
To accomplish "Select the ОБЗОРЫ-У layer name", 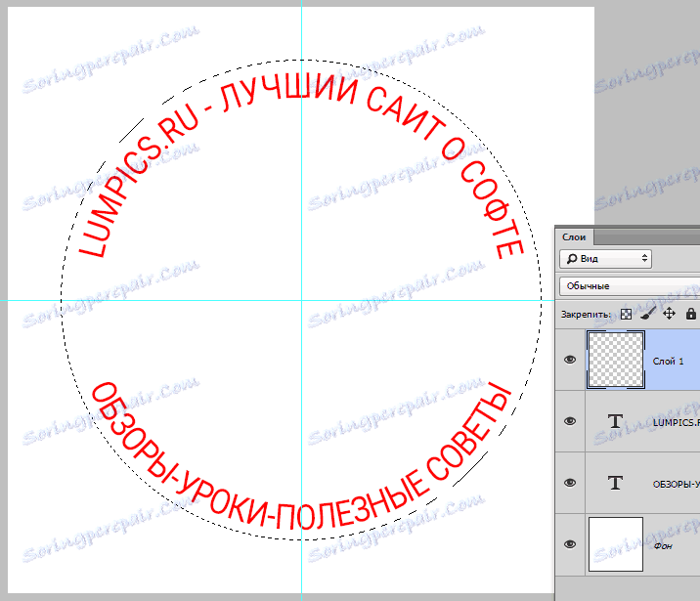I will pos(676,484).
